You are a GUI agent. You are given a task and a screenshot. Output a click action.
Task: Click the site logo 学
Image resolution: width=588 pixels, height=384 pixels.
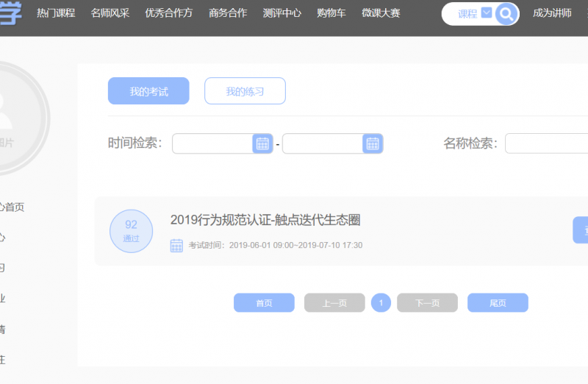(10, 13)
